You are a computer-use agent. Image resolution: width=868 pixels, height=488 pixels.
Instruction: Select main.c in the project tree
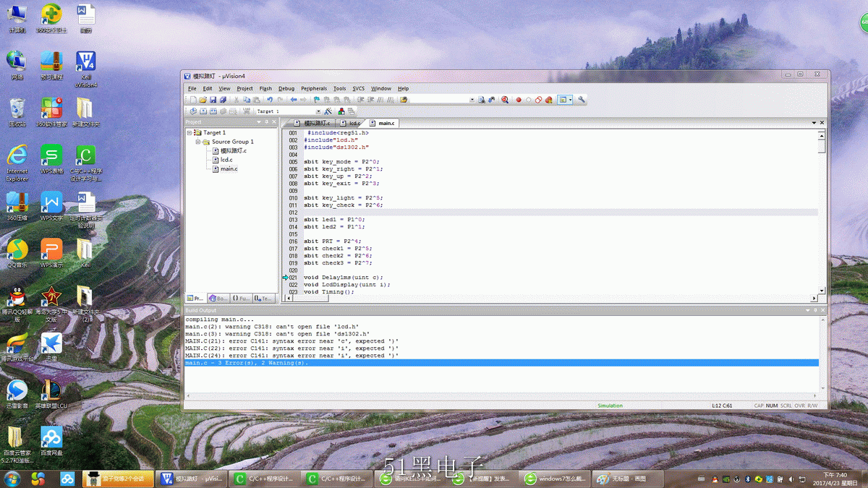tap(229, 168)
